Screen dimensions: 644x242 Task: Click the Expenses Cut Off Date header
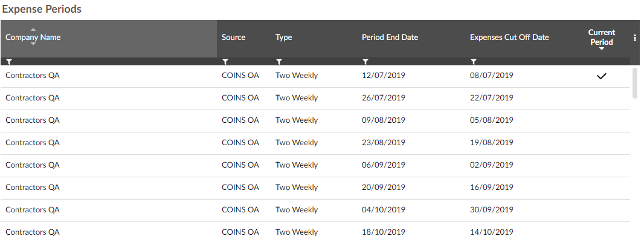coord(509,38)
